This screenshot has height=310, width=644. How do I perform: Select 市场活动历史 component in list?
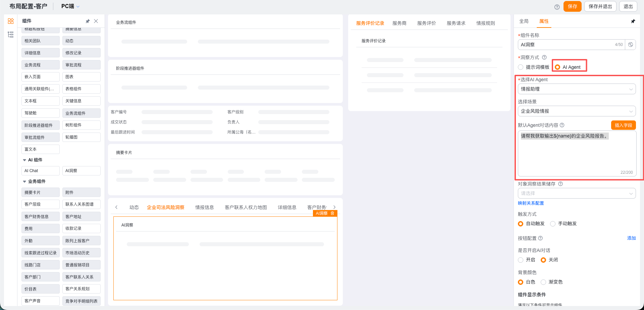pyautogui.click(x=82, y=253)
